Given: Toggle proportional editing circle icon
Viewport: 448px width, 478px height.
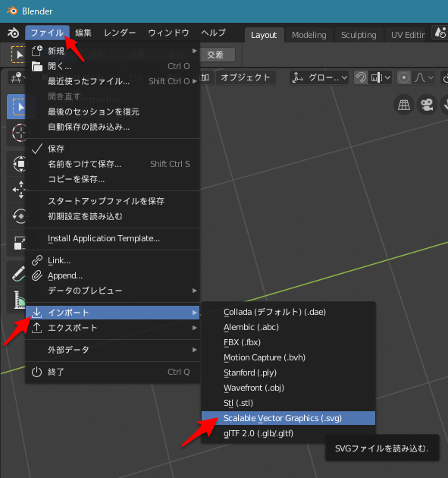Looking at the screenshot, I should 404,77.
